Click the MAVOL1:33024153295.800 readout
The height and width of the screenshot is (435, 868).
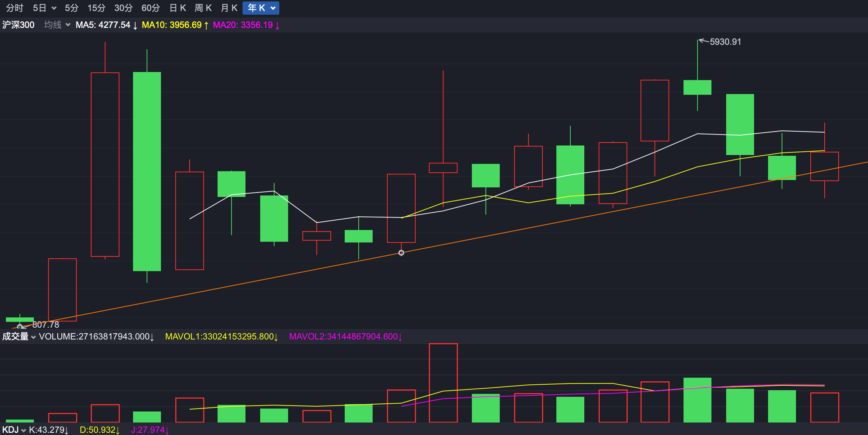(222, 337)
